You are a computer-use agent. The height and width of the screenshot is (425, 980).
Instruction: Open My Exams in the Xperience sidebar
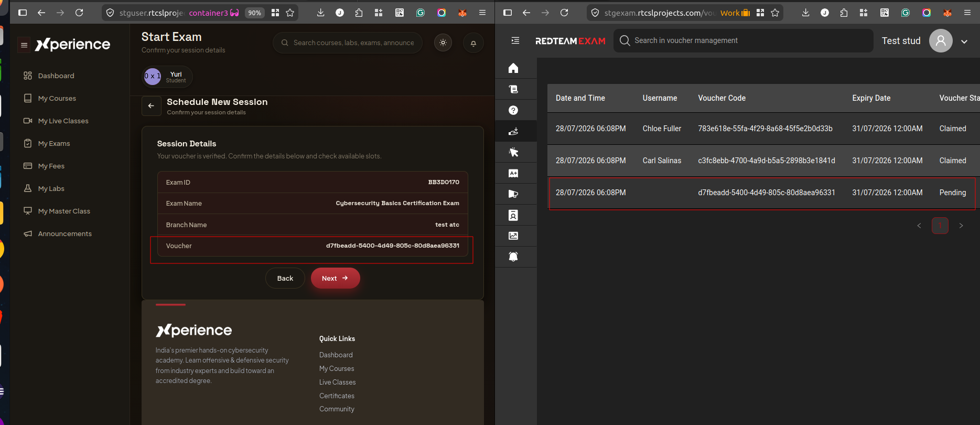click(x=54, y=144)
